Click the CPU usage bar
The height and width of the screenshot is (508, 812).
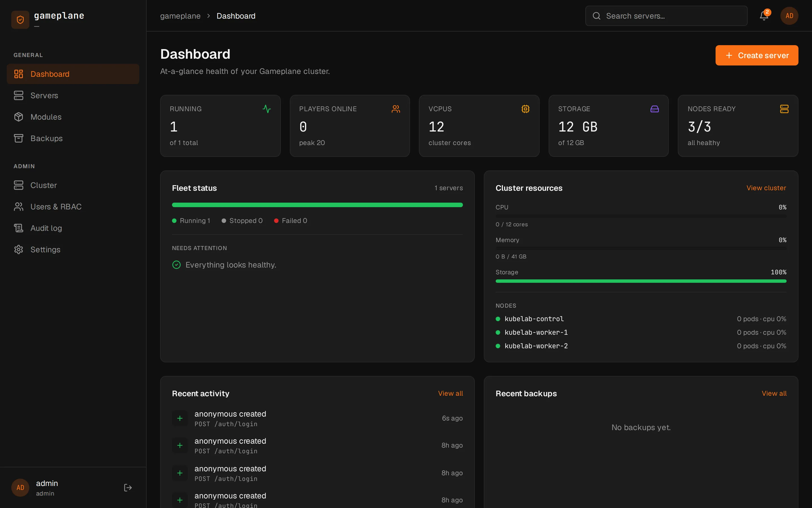(641, 216)
